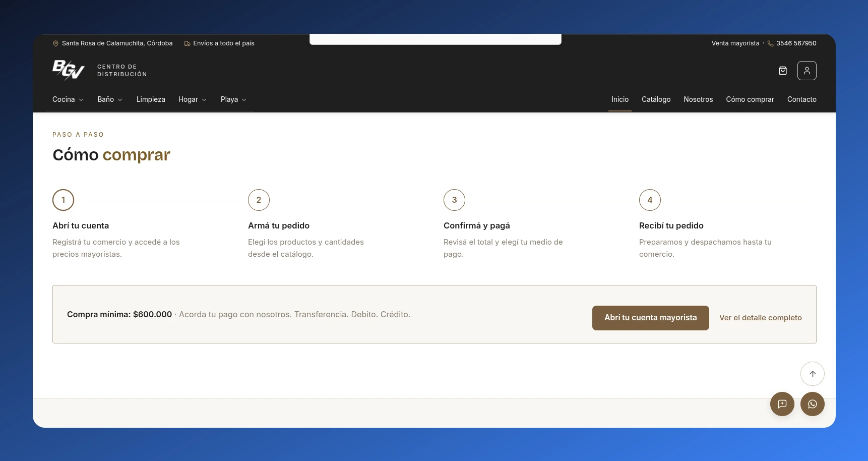Go to the Inicio nav link
The width and height of the screenshot is (868, 461).
620,99
